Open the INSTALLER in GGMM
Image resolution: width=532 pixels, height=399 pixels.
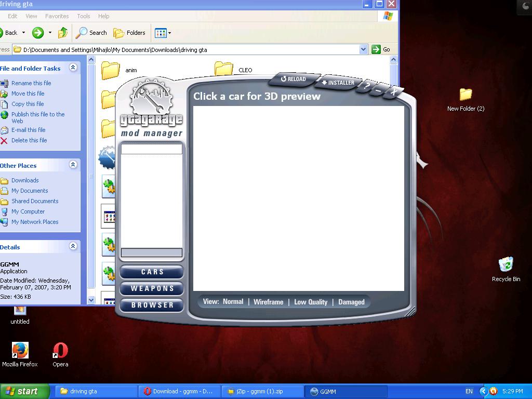(338, 83)
